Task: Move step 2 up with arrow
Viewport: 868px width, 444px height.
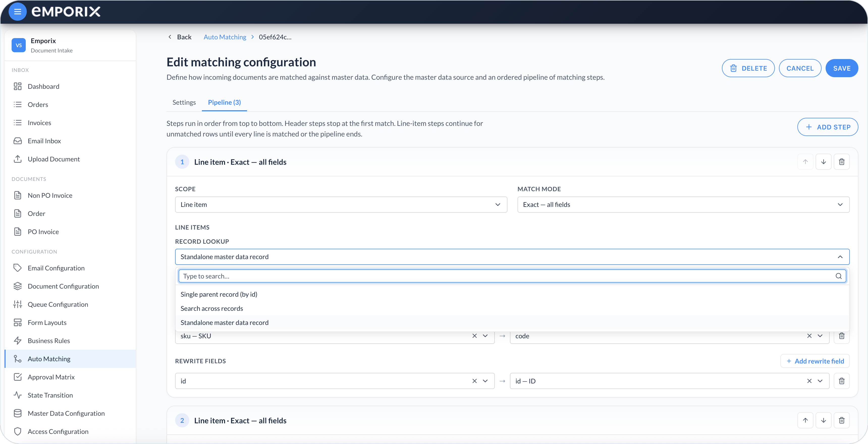Action: (805, 421)
